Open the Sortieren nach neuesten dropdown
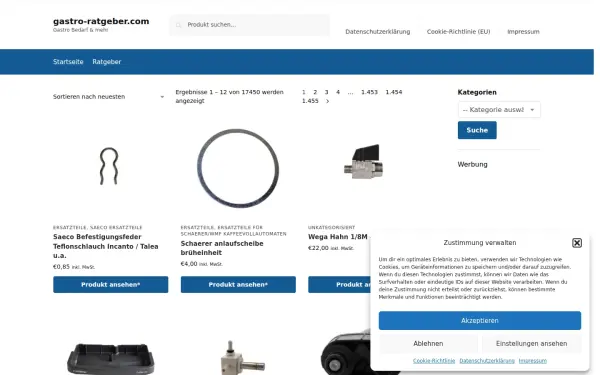This screenshot has height=375, width=600. tap(109, 97)
